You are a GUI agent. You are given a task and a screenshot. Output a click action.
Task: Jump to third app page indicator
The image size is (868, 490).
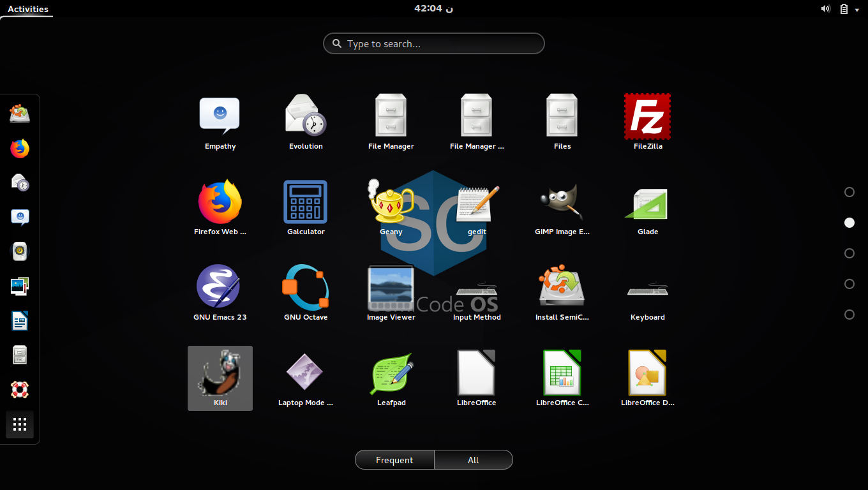(x=849, y=253)
